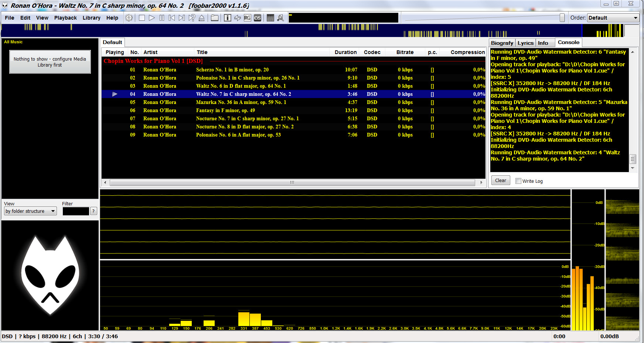Click the Bitrate column header
644x343 pixels.
click(405, 52)
